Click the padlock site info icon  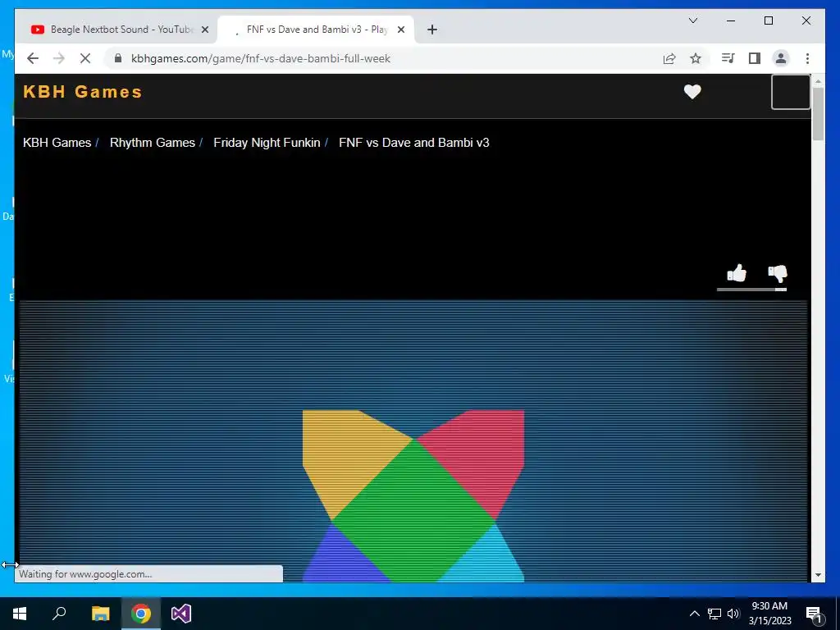click(x=118, y=58)
